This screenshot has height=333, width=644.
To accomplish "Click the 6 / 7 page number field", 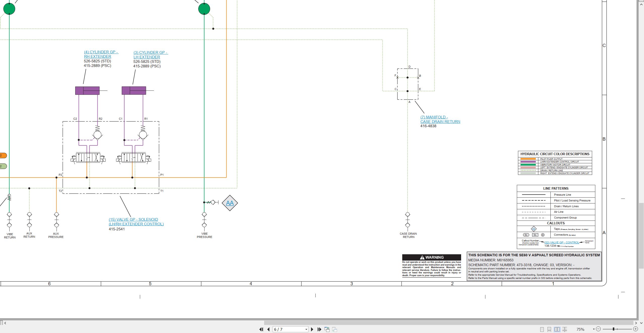I will [289, 329].
